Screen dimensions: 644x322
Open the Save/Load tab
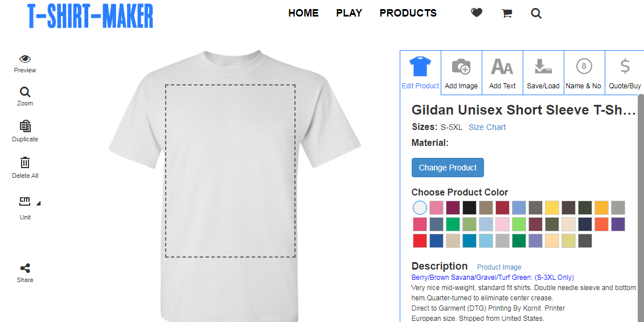543,73
